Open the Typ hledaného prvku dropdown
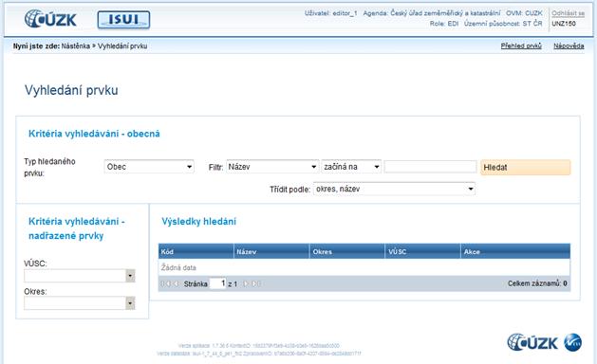Screen dimensions: 597x364 149,167
